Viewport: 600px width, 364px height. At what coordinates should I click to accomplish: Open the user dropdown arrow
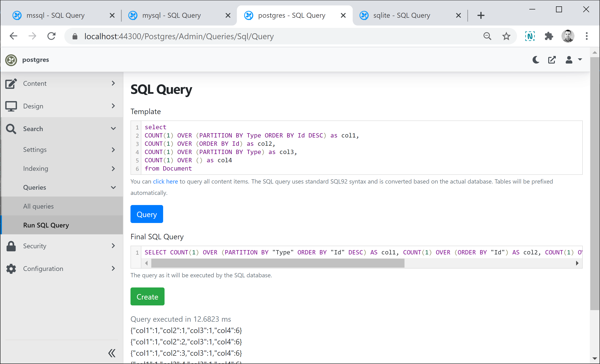(x=580, y=60)
